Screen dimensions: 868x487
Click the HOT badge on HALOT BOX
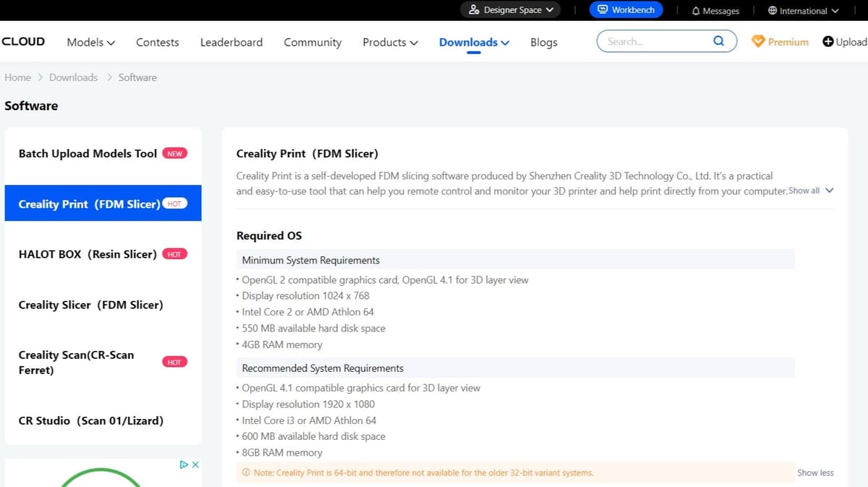click(174, 254)
